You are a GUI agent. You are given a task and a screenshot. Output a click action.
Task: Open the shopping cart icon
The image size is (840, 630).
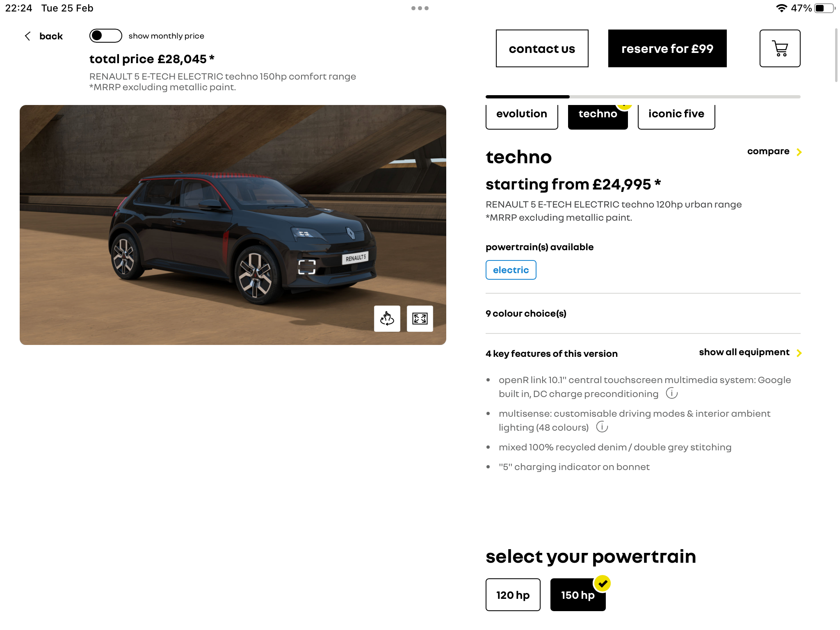click(780, 48)
